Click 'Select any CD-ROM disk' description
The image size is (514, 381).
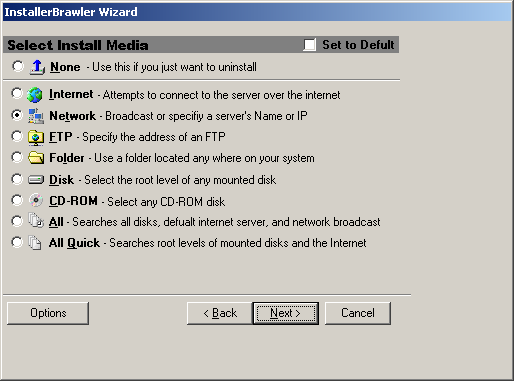coord(166,202)
